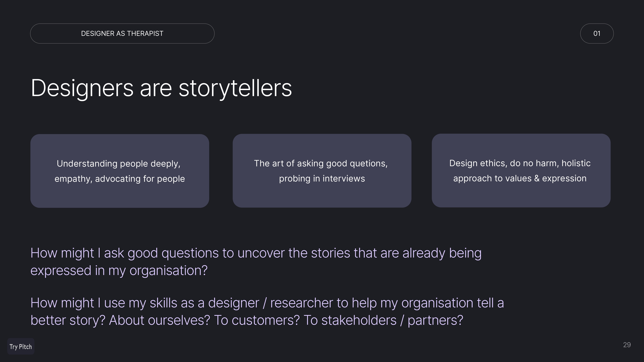Click the art of asking good questions card
The image size is (644, 362).
[322, 171]
